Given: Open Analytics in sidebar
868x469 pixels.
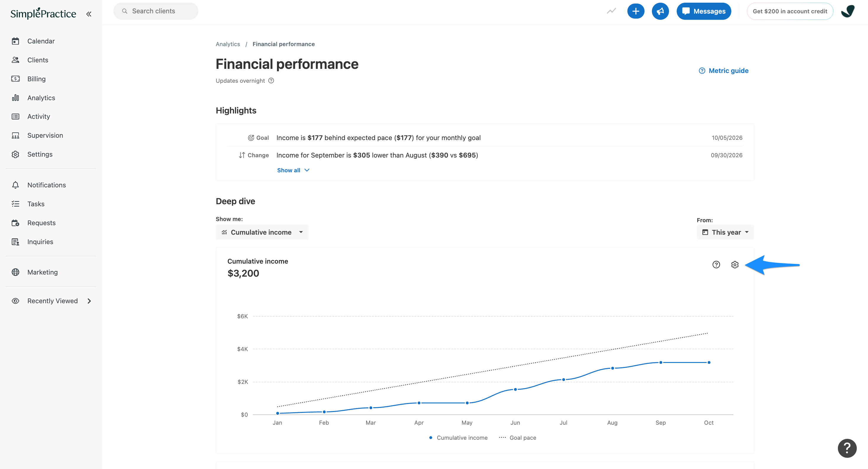Looking at the screenshot, I should (x=41, y=98).
